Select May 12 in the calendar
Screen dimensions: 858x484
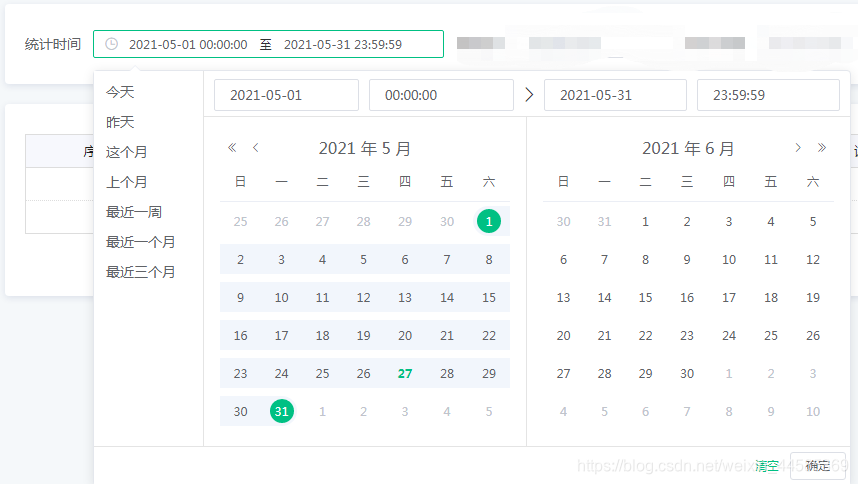click(x=363, y=298)
